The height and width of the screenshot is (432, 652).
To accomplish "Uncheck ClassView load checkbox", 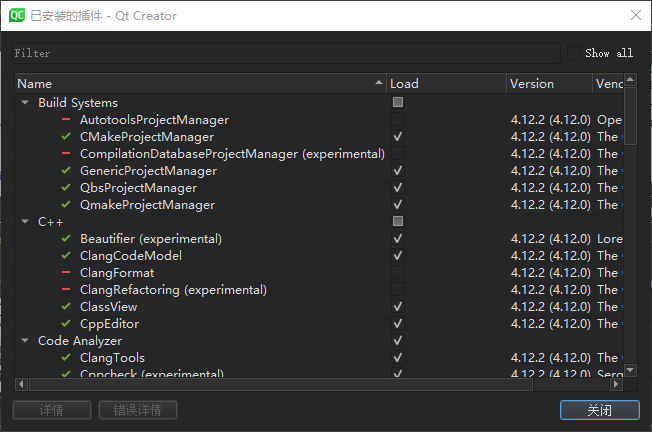I will 398,306.
